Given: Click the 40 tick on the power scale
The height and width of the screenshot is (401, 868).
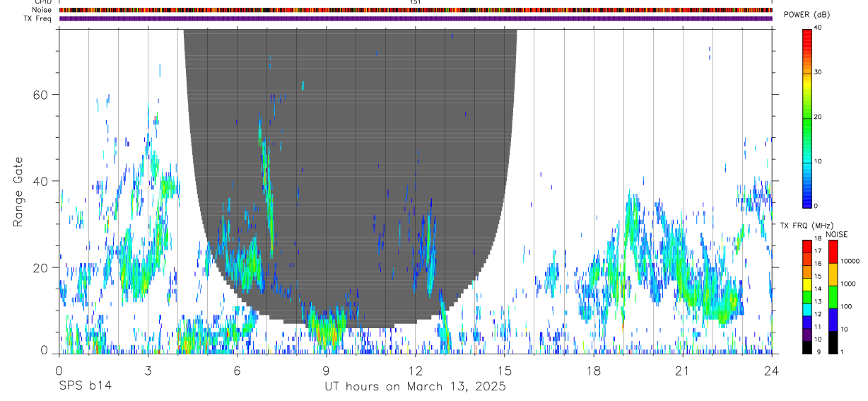Looking at the screenshot, I should pyautogui.click(x=817, y=28).
